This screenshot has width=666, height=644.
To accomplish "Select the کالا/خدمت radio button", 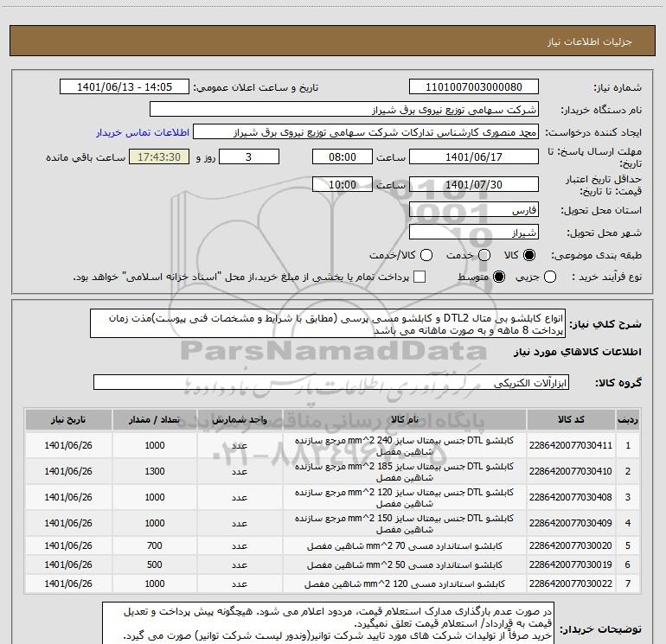I will tap(426, 255).
